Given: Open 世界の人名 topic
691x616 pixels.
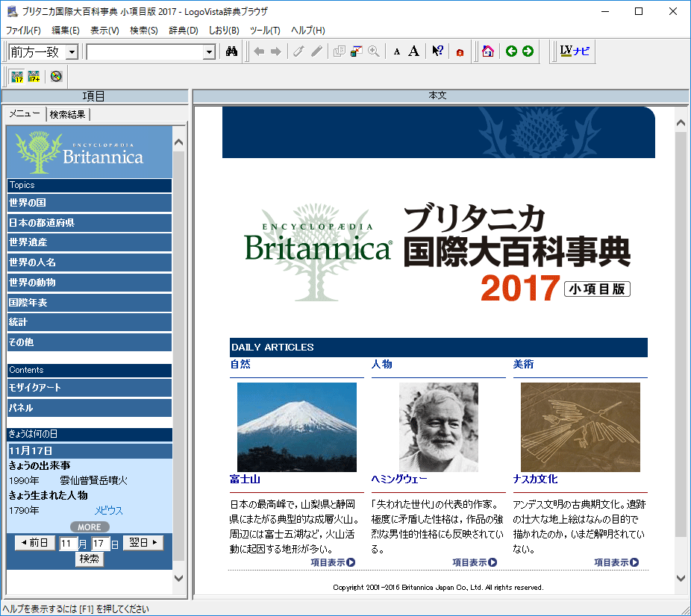Looking at the screenshot, I should [90, 263].
